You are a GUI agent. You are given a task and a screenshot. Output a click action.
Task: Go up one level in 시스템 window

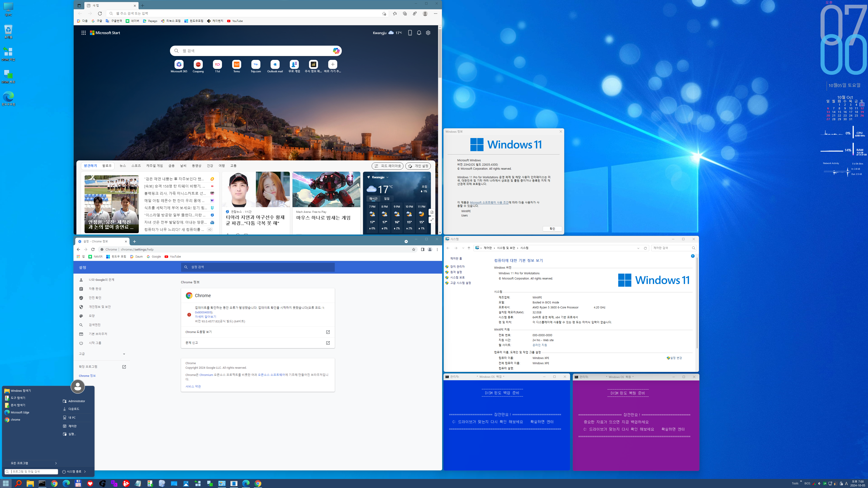click(469, 248)
